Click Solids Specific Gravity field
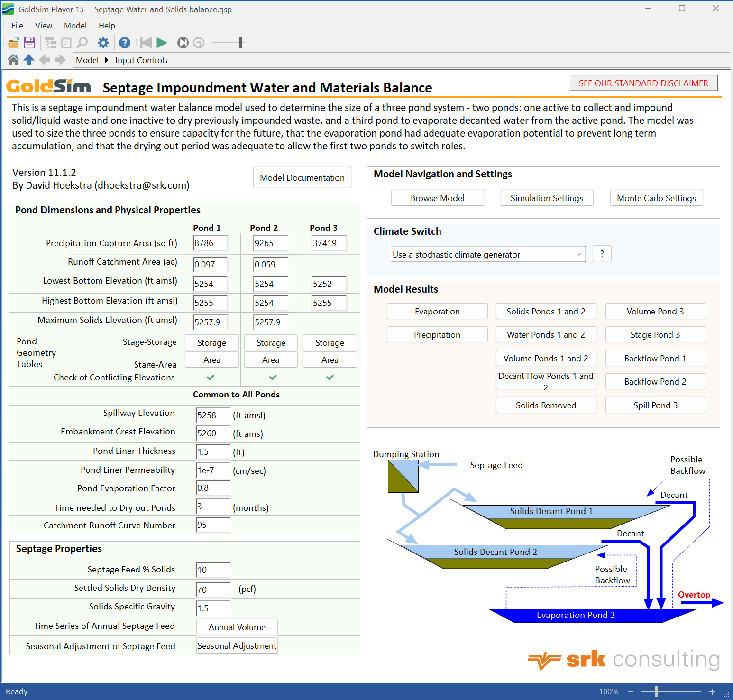Screen dimensions: 733x700 [x=213, y=608]
